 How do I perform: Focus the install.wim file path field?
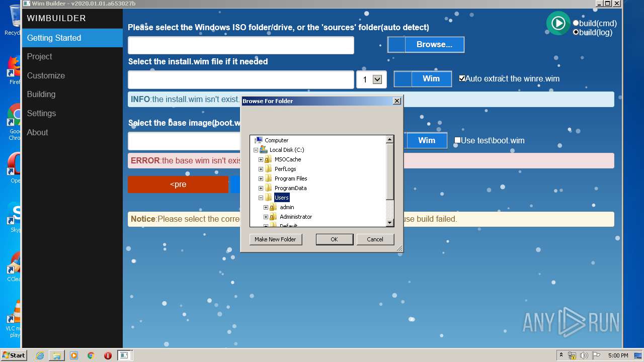(241, 79)
